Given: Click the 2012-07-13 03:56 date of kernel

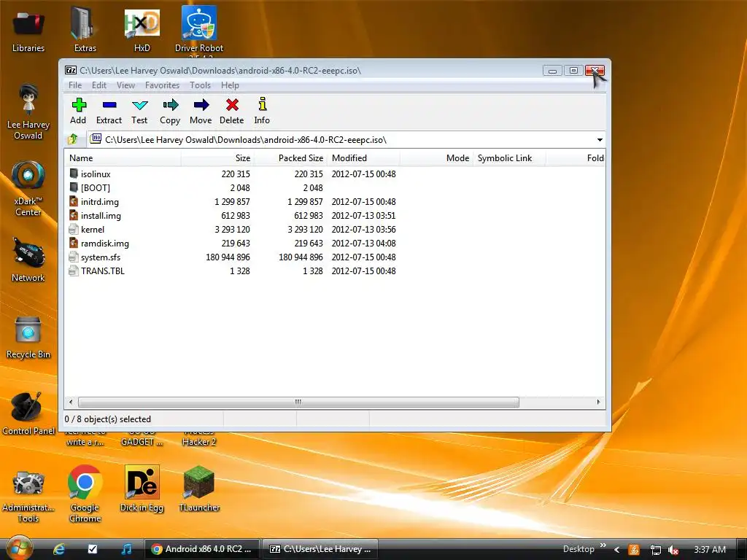Looking at the screenshot, I should [x=363, y=230].
